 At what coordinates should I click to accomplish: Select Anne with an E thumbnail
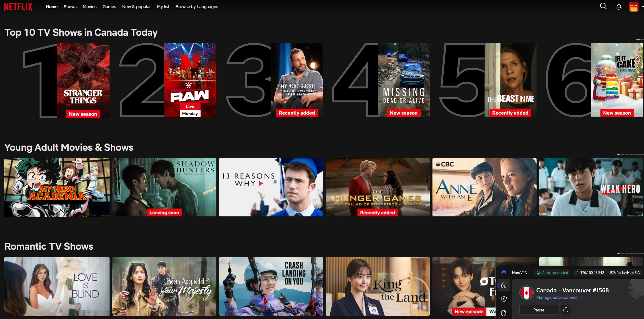(x=485, y=187)
